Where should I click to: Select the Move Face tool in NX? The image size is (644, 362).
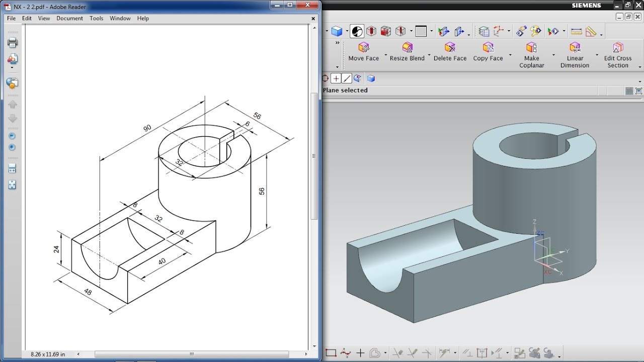[x=364, y=52]
